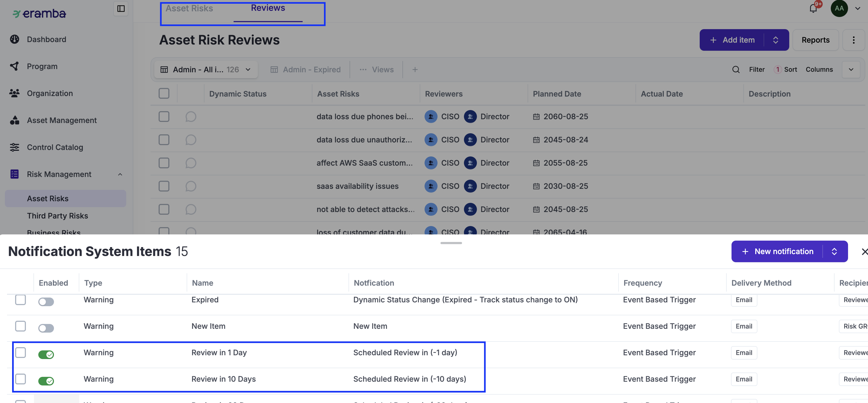
Task: Open the New notification split-button arrows
Action: point(834,251)
